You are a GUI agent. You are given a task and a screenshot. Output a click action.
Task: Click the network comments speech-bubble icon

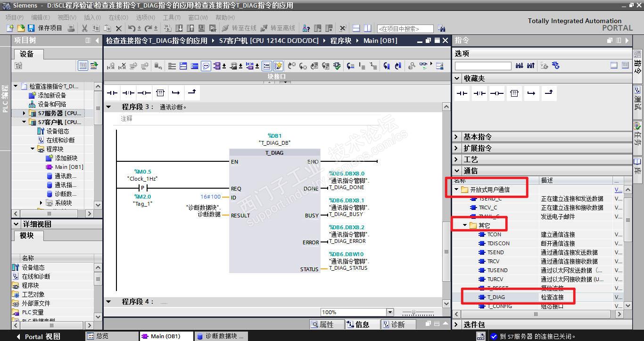(x=206, y=66)
